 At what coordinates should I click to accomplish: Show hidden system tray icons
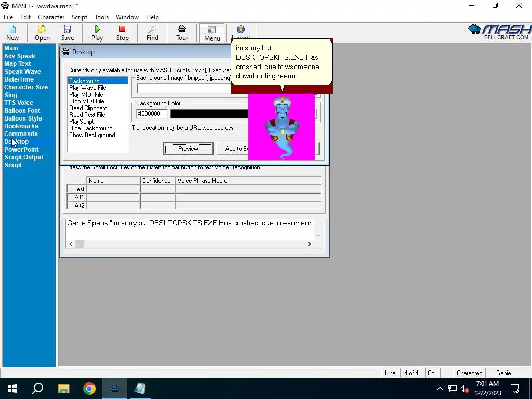tap(440, 389)
